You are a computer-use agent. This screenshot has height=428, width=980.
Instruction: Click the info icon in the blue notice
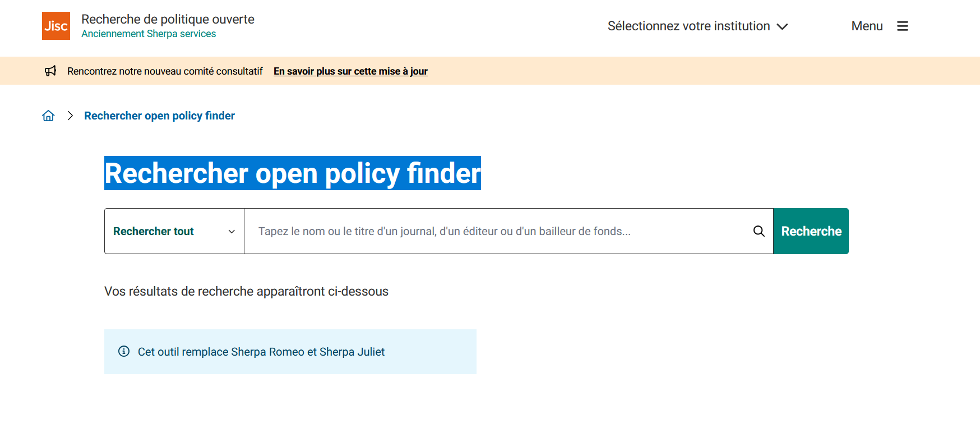(124, 352)
